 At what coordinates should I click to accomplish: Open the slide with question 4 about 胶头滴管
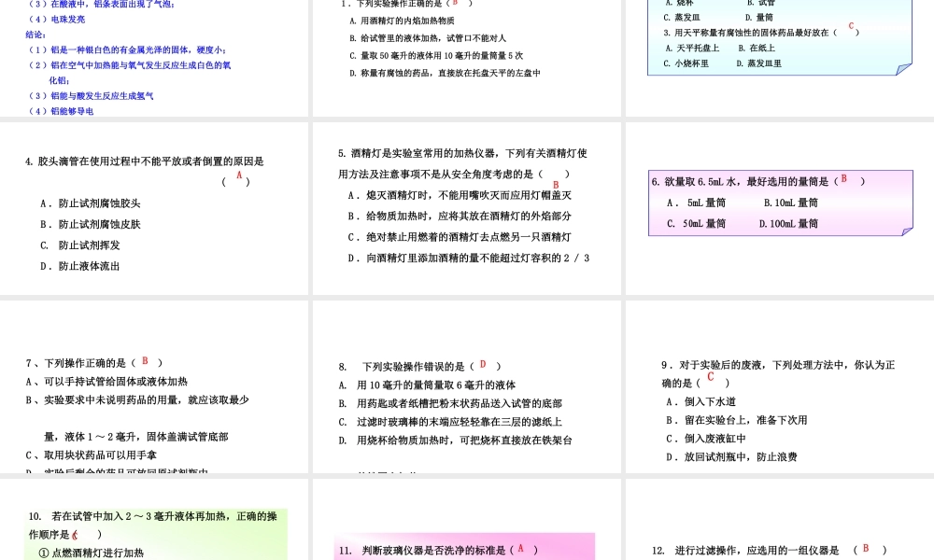(154, 208)
